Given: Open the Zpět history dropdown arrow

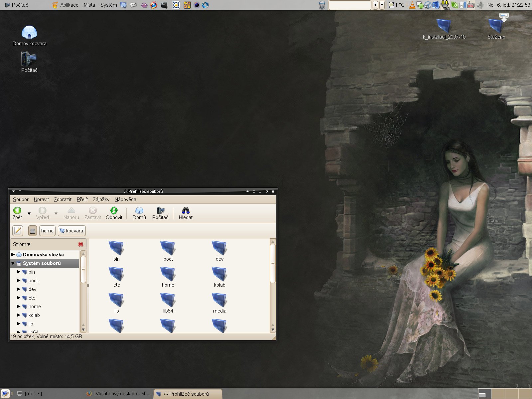Looking at the screenshot, I should [29, 213].
